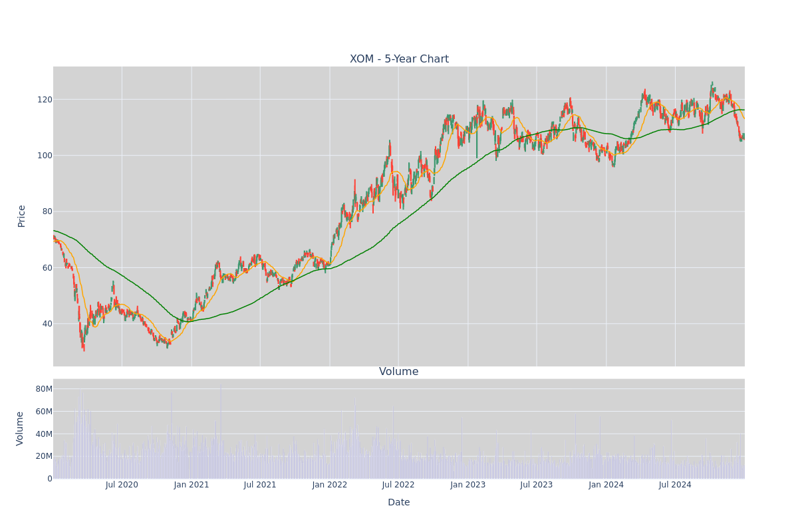Select the 'Jan 2023' date tick
Screen dimensions: 798x532
(x=468, y=485)
